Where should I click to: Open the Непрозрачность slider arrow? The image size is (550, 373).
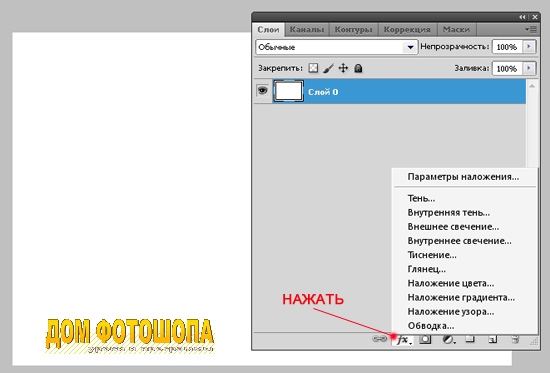(529, 47)
